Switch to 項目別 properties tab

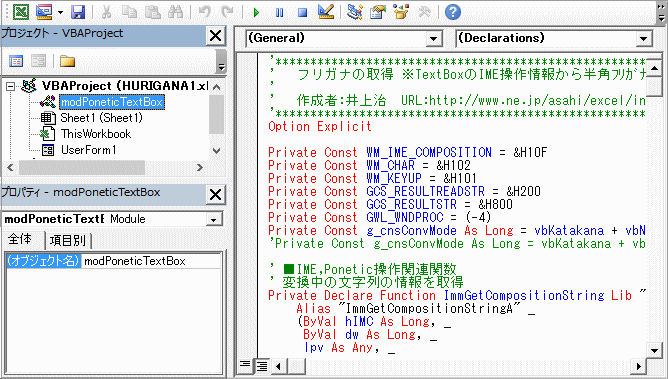pyautogui.click(x=68, y=241)
